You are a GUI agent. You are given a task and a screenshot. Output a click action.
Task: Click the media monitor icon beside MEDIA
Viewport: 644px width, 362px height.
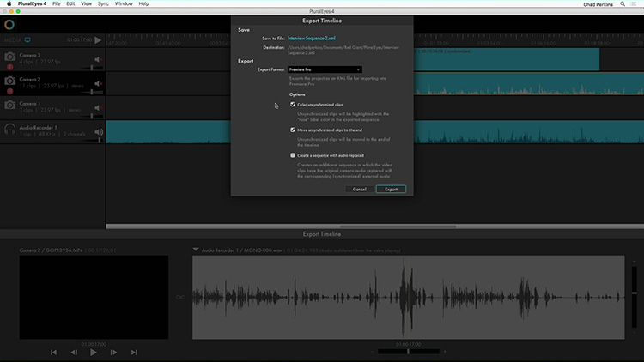tap(27, 39)
